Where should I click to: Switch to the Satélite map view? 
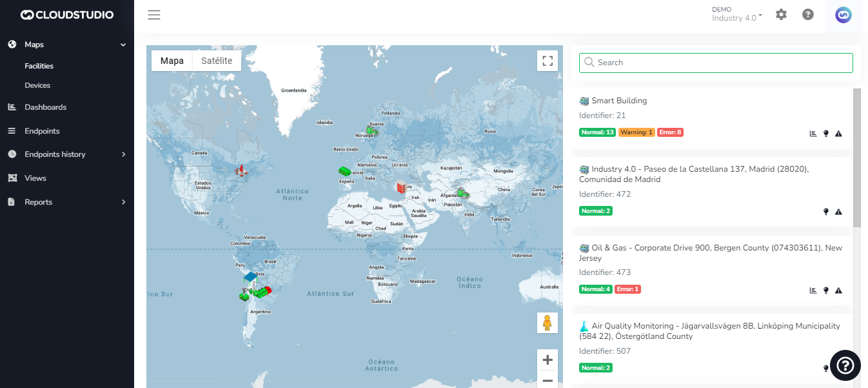pyautogui.click(x=216, y=60)
